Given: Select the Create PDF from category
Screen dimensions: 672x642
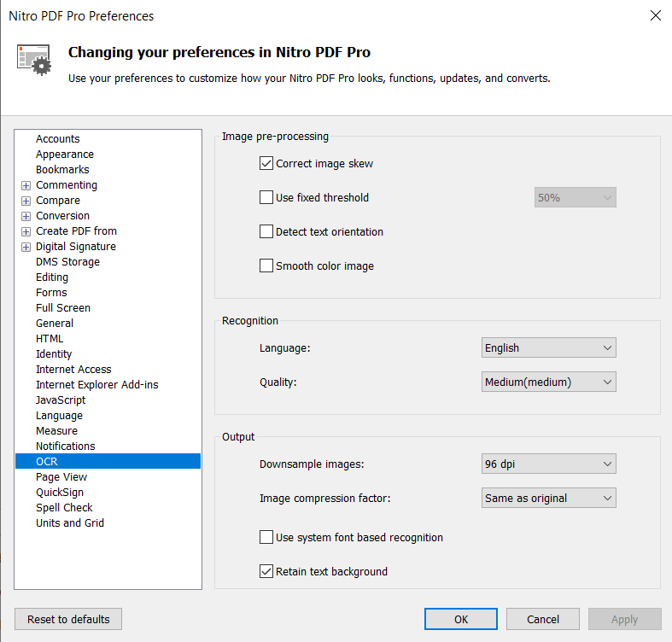Looking at the screenshot, I should click(x=76, y=231).
